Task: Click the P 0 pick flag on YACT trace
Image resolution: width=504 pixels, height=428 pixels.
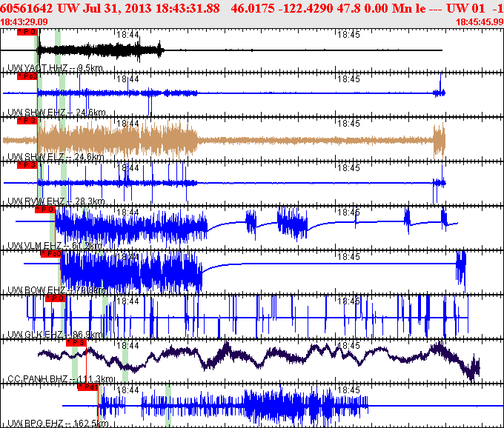Action: click(x=26, y=33)
